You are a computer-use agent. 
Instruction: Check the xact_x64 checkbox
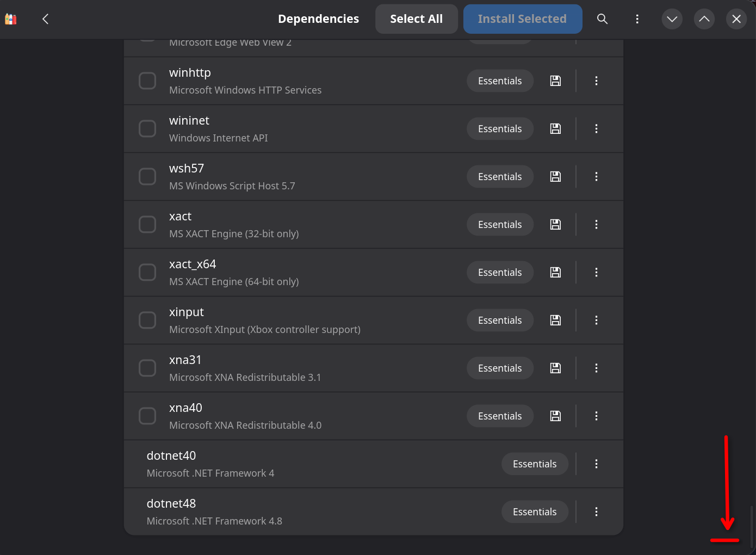click(x=147, y=273)
